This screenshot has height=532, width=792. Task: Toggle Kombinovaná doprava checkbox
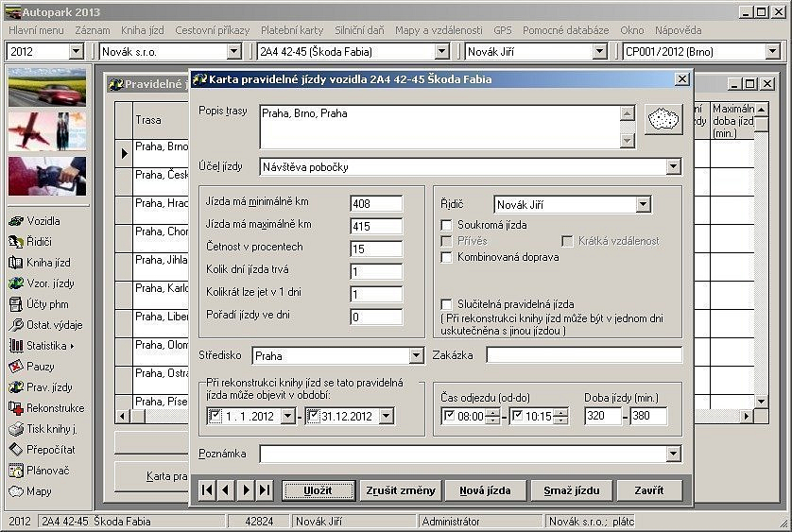pyautogui.click(x=448, y=257)
